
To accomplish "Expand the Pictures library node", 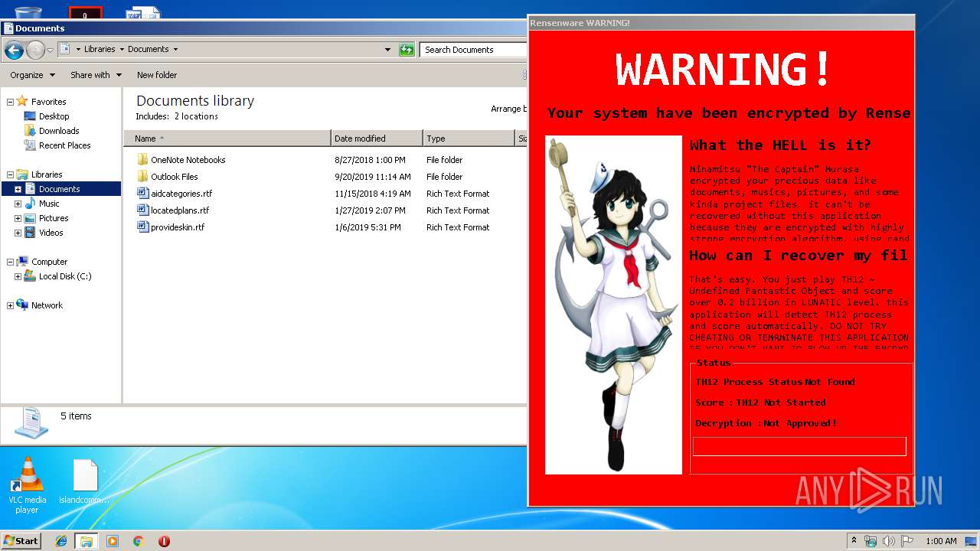I will (x=18, y=218).
